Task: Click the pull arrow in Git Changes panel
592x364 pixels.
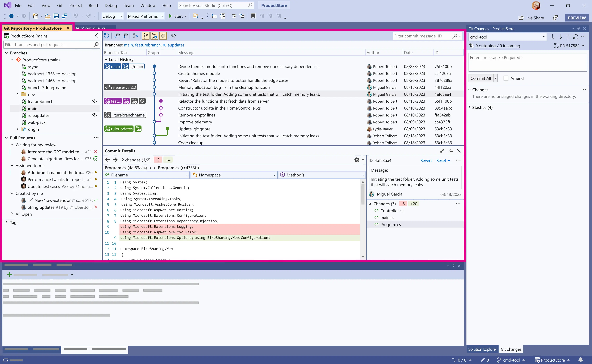Action: (560, 37)
